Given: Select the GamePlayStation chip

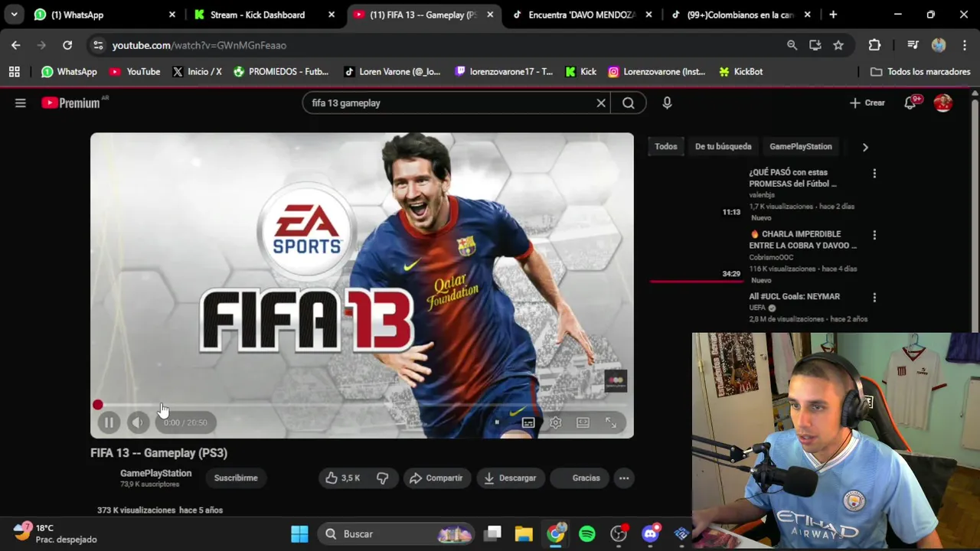Looking at the screenshot, I should [x=801, y=146].
